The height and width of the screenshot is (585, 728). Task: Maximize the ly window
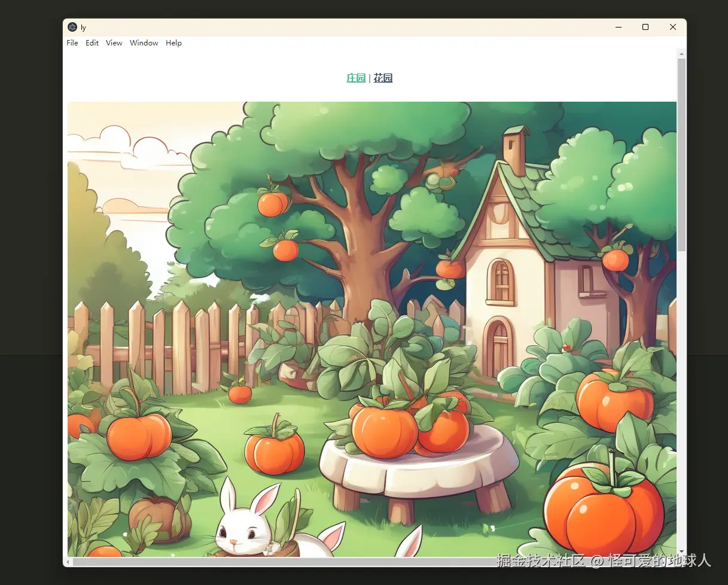(x=645, y=27)
